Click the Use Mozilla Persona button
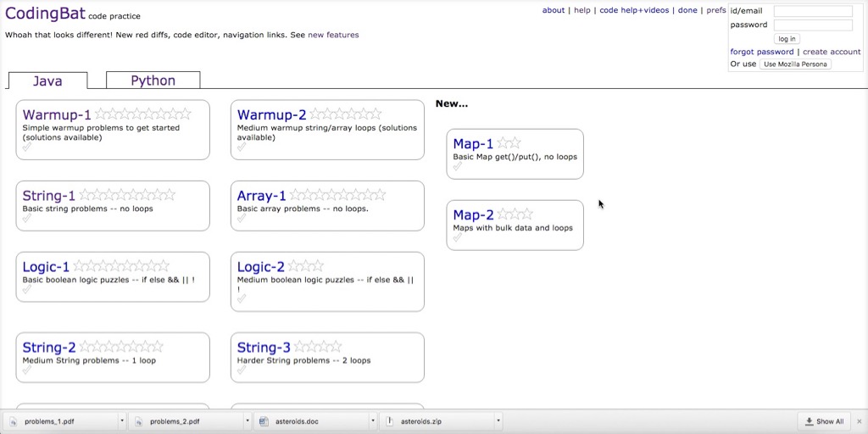Image resolution: width=868 pixels, height=434 pixels. (795, 64)
